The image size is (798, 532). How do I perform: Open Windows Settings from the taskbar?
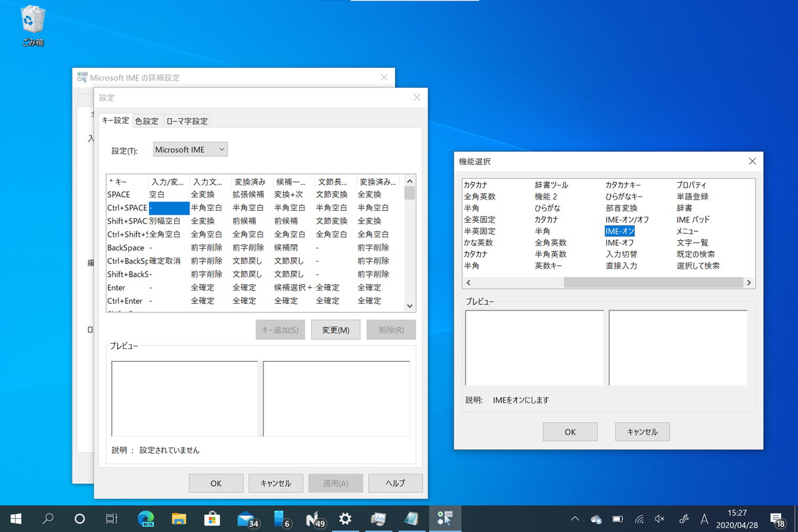pyautogui.click(x=345, y=518)
